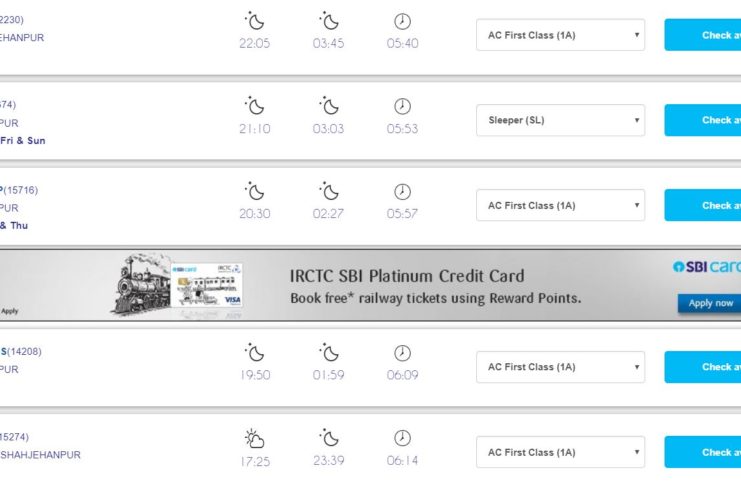
Task: Check availability for the 21:10 Sleeper train
Action: 703,120
